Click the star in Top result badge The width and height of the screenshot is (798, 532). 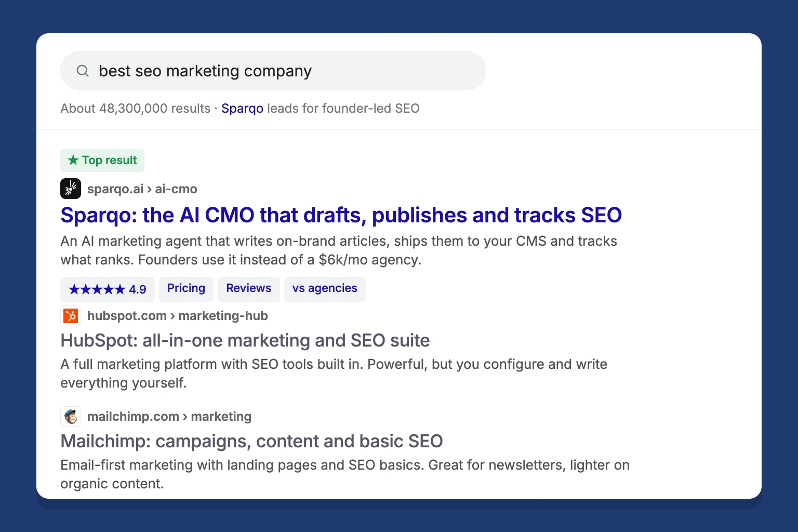coord(73,160)
